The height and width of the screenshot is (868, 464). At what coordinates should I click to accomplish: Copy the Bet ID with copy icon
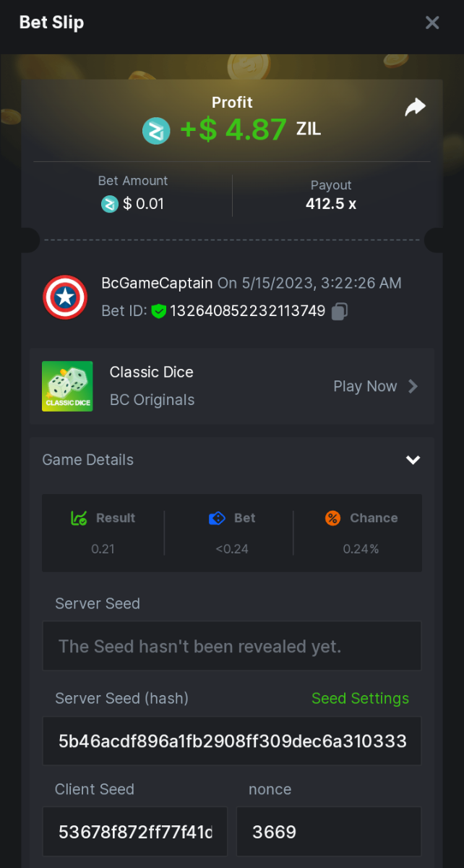(x=340, y=311)
